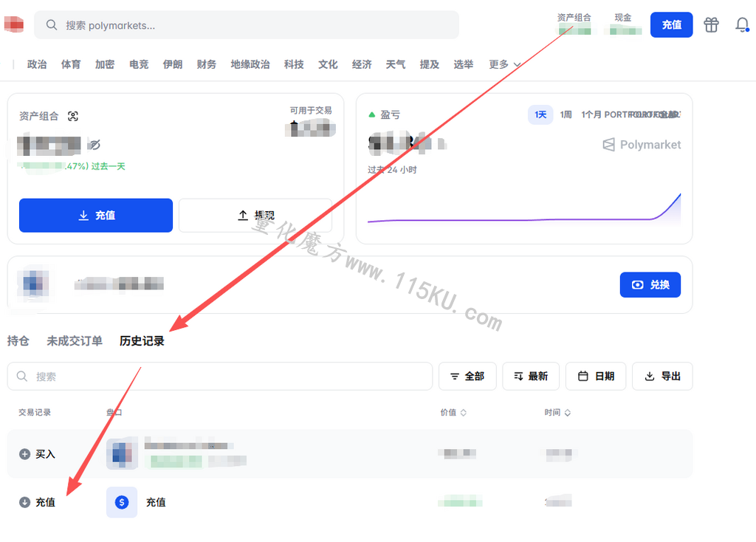Screen dimensions: 756x542
Task: Open the gift rewards icon
Action: click(711, 24)
